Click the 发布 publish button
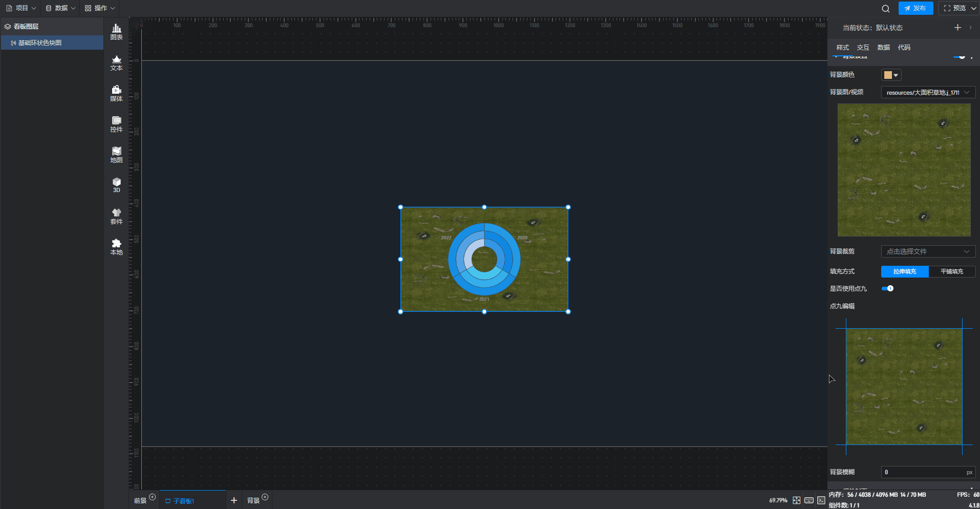Image resolution: width=980 pixels, height=509 pixels. coord(915,8)
